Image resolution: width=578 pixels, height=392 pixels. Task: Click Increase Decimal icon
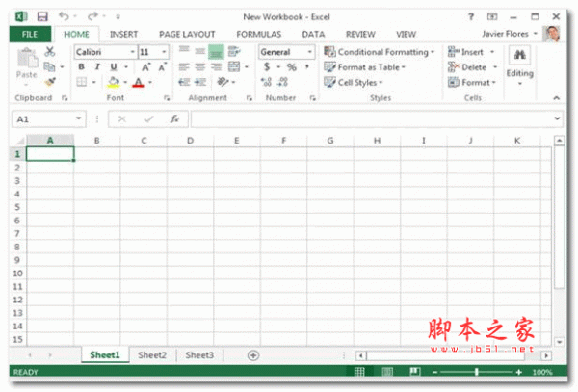tap(266, 82)
